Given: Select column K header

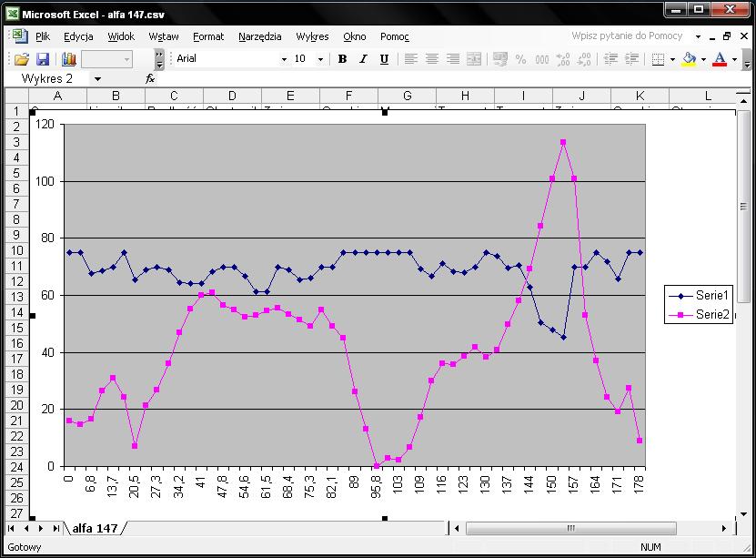Looking at the screenshot, I should pyautogui.click(x=640, y=96).
